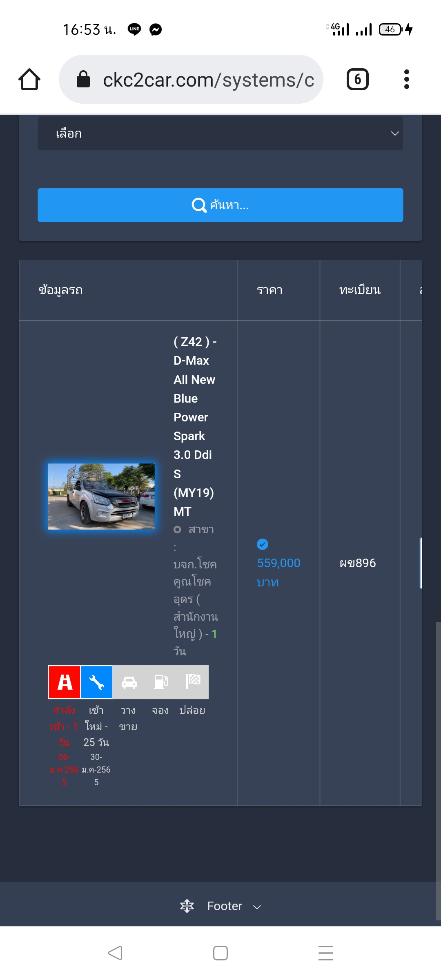Click the ckc2car.com address bar
This screenshot has width=441, height=980.
click(191, 79)
